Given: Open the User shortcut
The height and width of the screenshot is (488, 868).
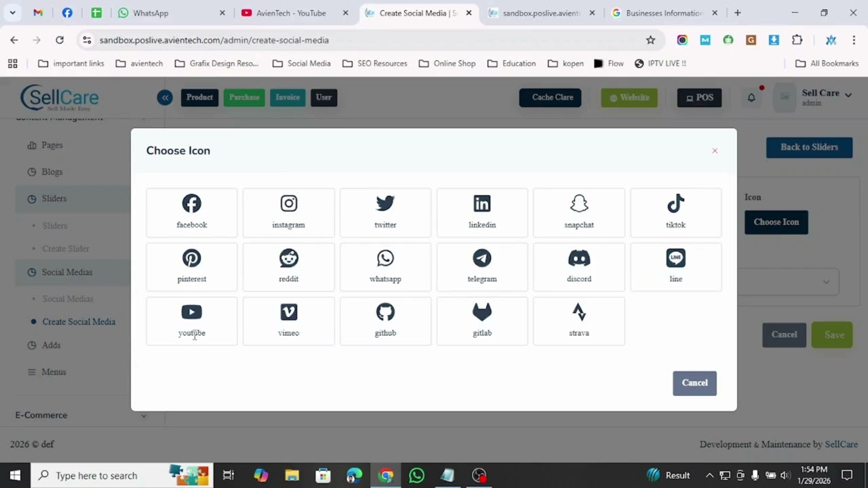Looking at the screenshot, I should coord(323,98).
